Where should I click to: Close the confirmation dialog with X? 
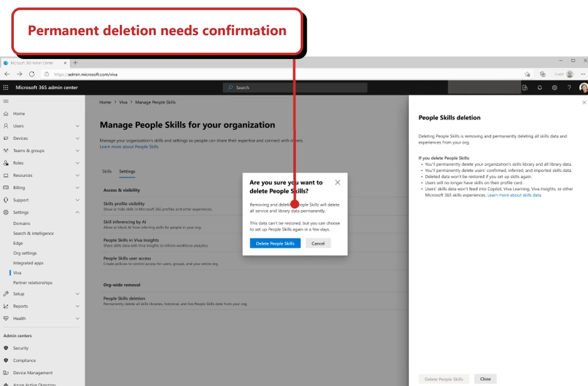click(x=337, y=183)
